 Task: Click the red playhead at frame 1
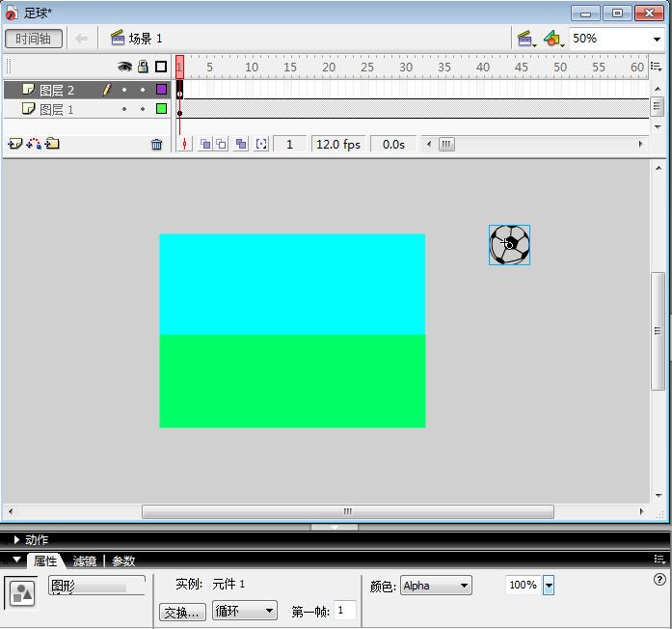pos(179,67)
